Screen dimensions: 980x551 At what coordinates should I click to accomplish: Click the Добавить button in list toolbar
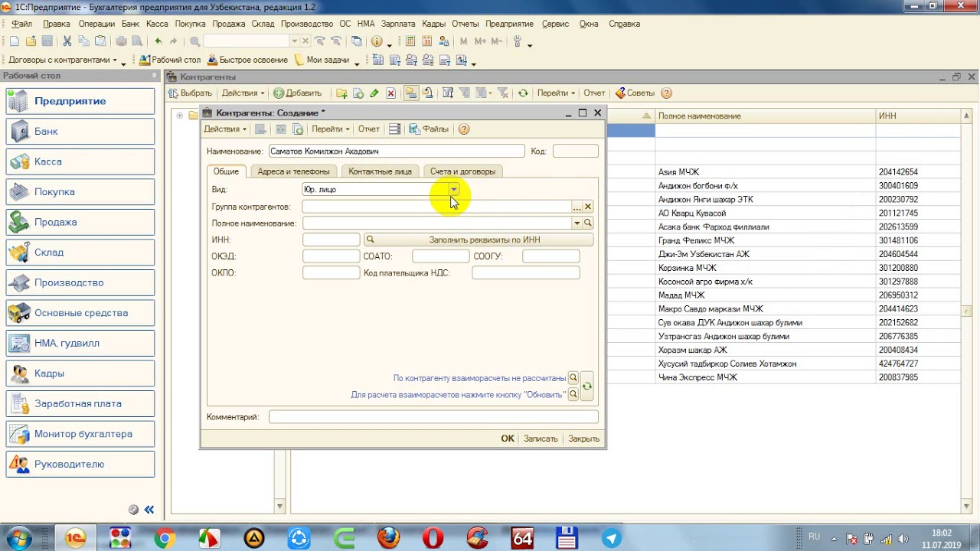[298, 93]
